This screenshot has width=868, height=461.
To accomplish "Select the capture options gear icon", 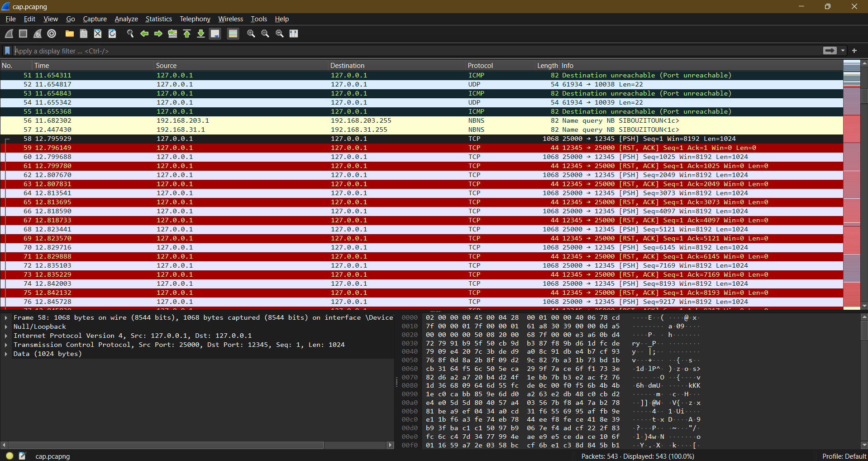I will [51, 34].
